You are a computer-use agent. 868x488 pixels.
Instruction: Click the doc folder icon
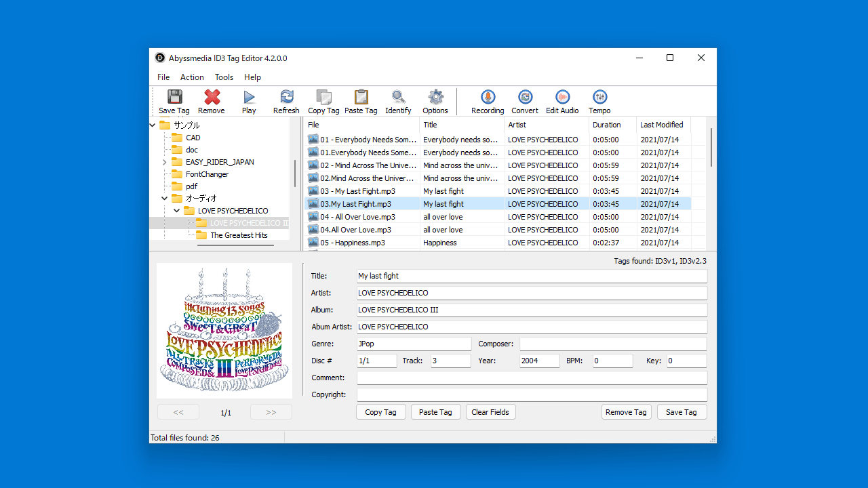177,150
